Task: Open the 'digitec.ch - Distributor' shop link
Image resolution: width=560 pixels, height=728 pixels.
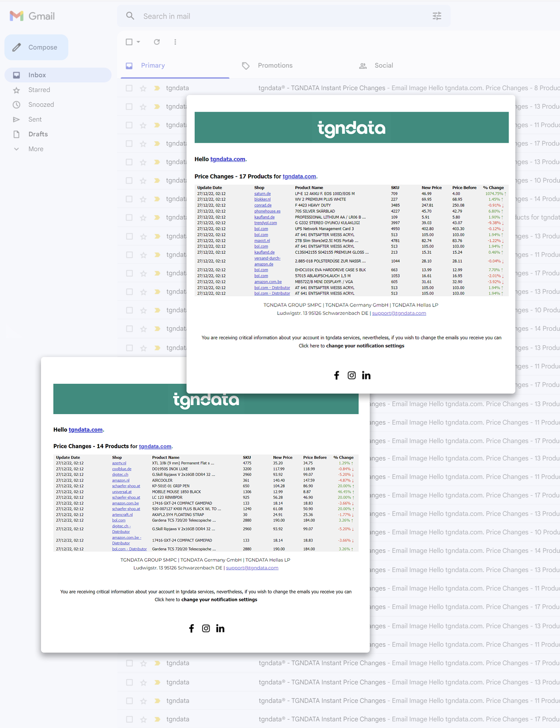Action: click(x=122, y=529)
